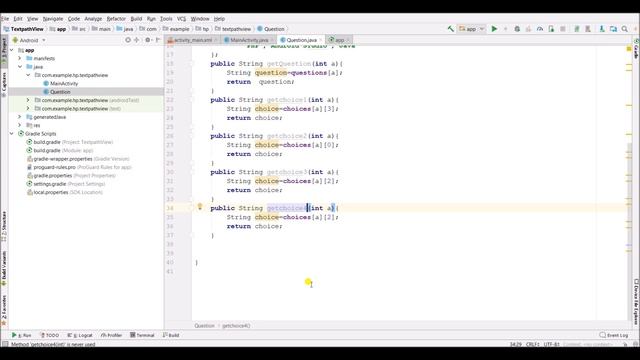Open the Profile app gauge icon
640x360 pixels.
click(540, 29)
